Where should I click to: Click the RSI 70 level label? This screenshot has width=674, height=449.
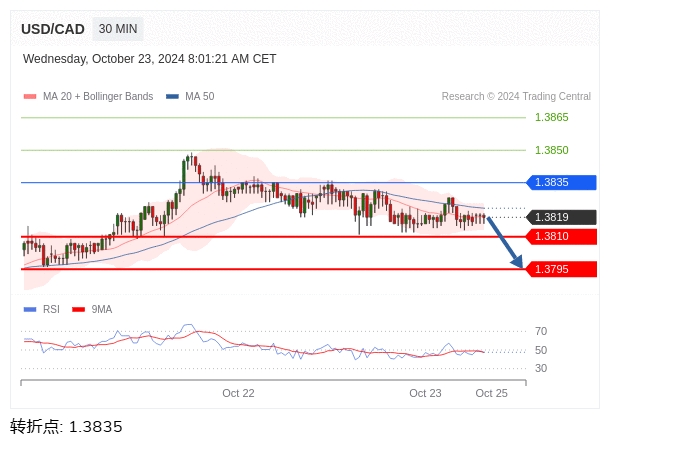coord(541,331)
